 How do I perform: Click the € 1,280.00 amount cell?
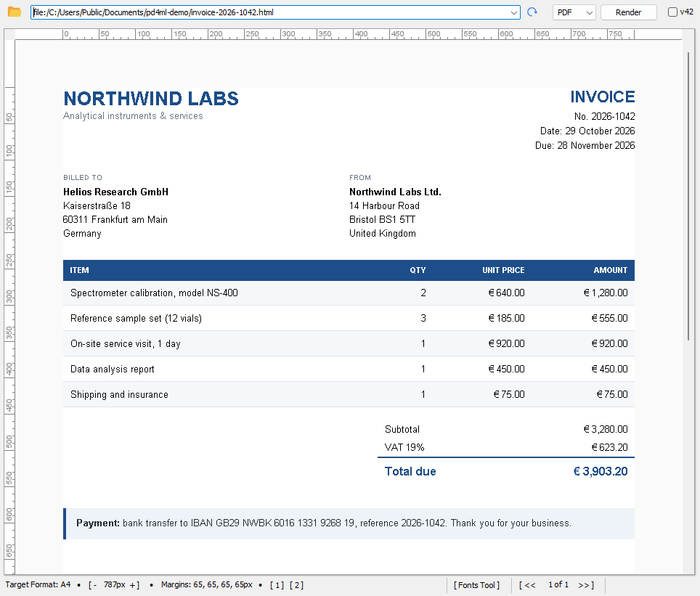point(606,293)
